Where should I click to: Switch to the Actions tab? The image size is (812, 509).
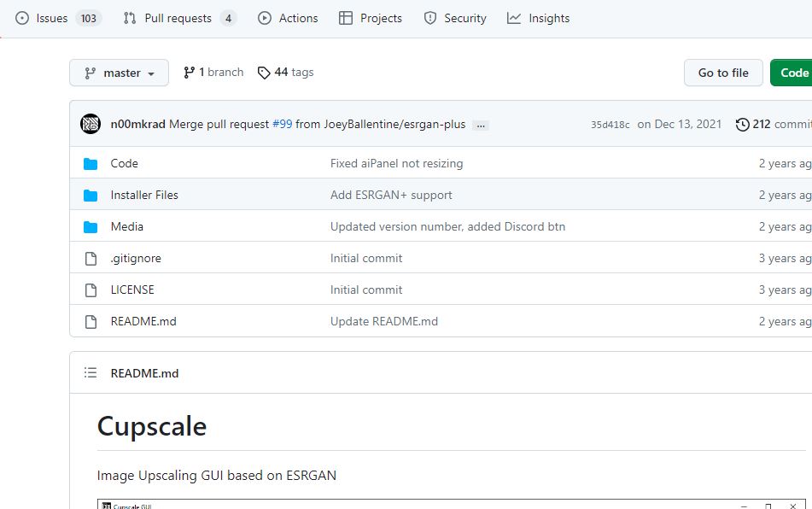[288, 18]
